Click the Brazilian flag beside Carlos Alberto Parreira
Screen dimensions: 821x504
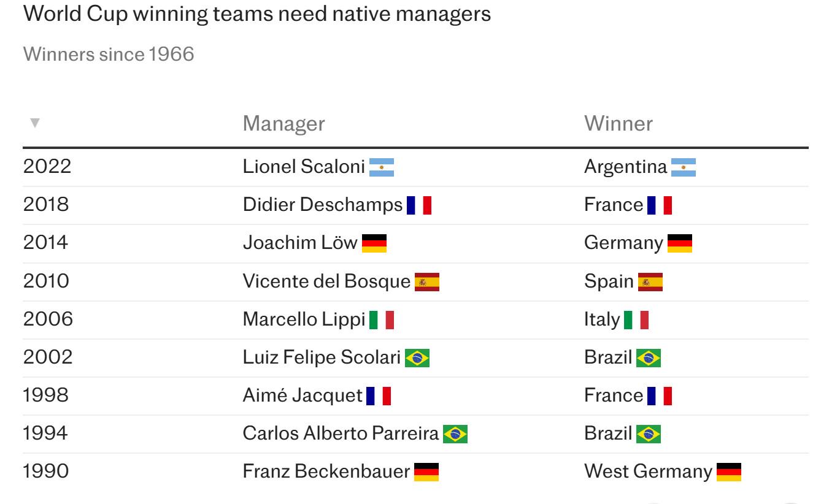pyautogui.click(x=455, y=434)
